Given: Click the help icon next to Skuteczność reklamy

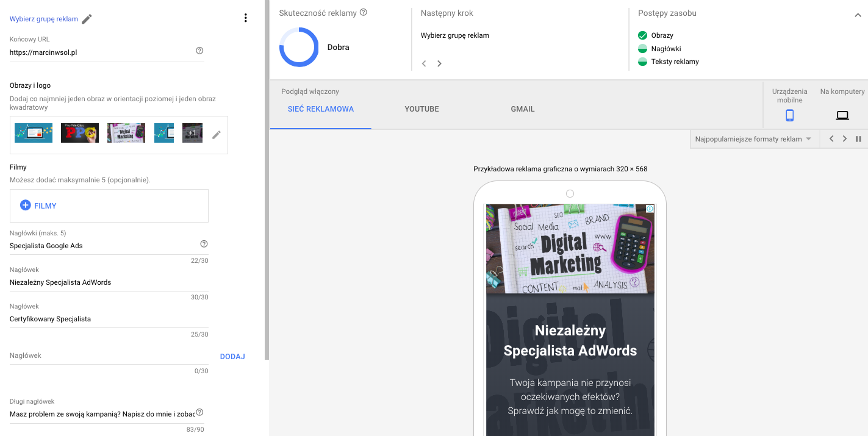Looking at the screenshot, I should pyautogui.click(x=364, y=12).
